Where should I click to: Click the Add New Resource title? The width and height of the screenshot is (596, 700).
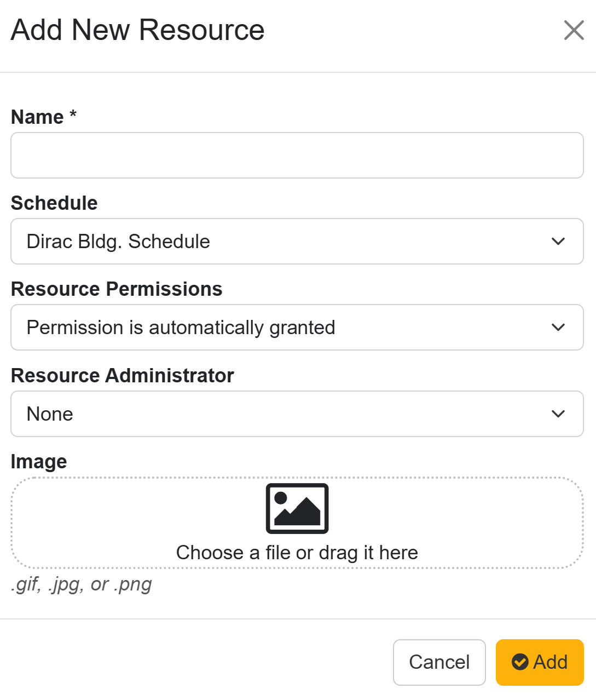tap(138, 30)
